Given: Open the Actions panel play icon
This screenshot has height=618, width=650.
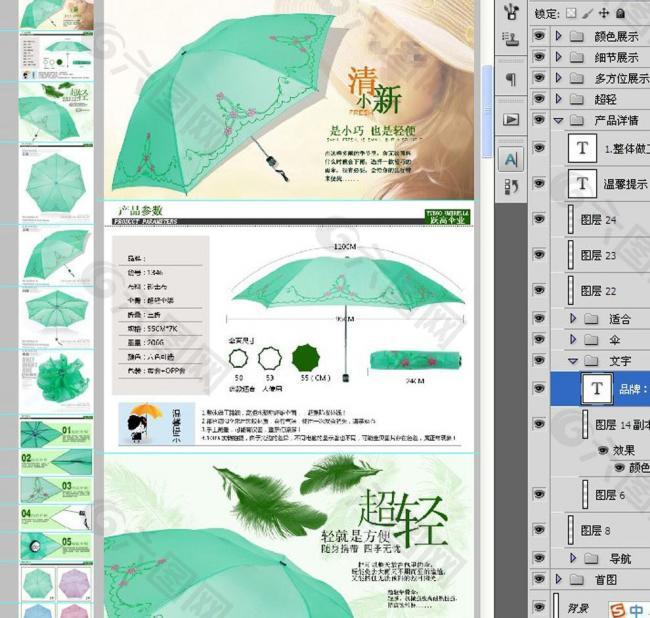Looking at the screenshot, I should 511,120.
